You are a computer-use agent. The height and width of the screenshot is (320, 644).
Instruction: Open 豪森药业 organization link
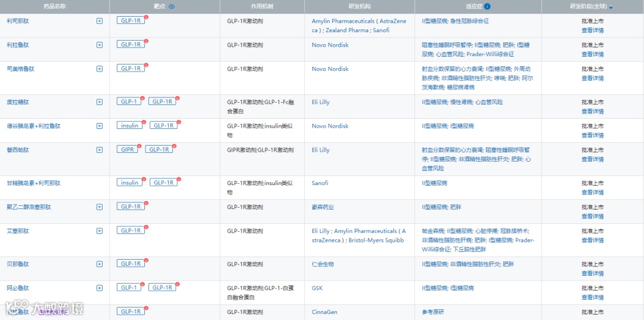[x=323, y=207]
